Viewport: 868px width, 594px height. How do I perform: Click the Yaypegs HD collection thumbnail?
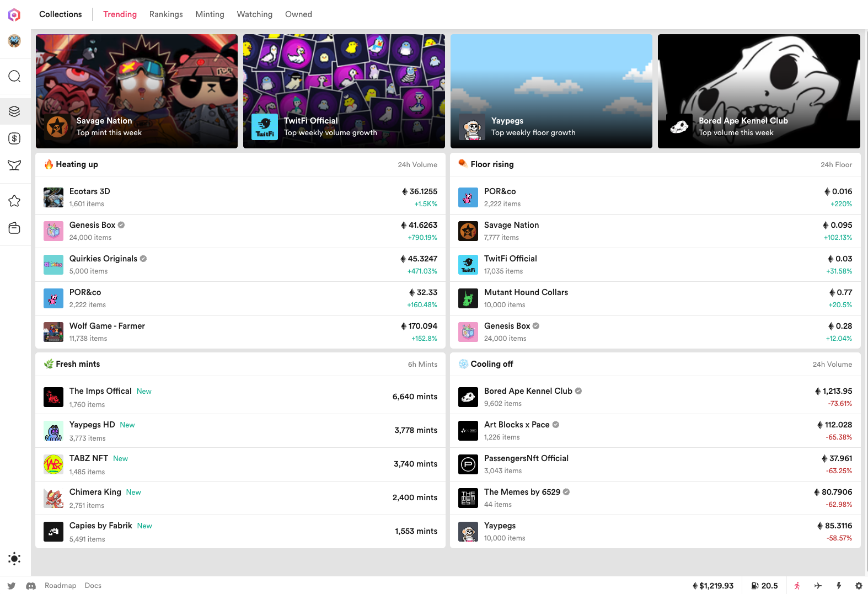(x=53, y=431)
